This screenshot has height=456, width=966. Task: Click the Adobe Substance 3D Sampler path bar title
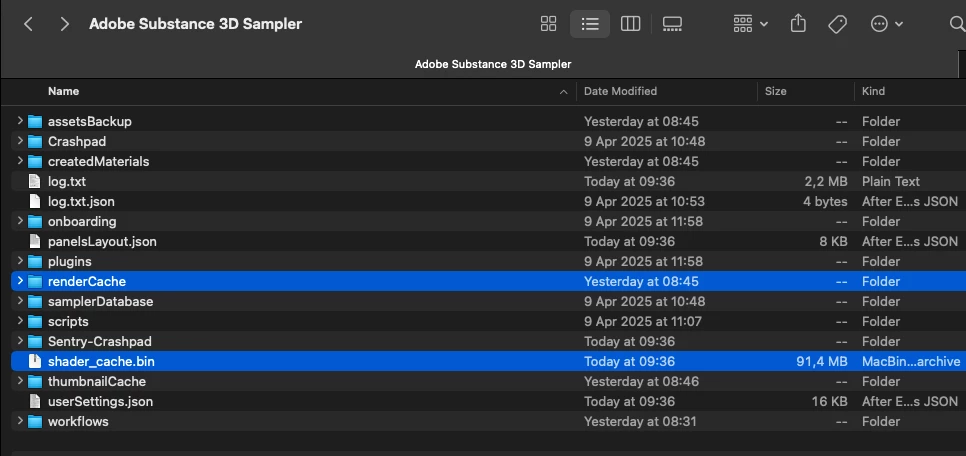click(493, 64)
